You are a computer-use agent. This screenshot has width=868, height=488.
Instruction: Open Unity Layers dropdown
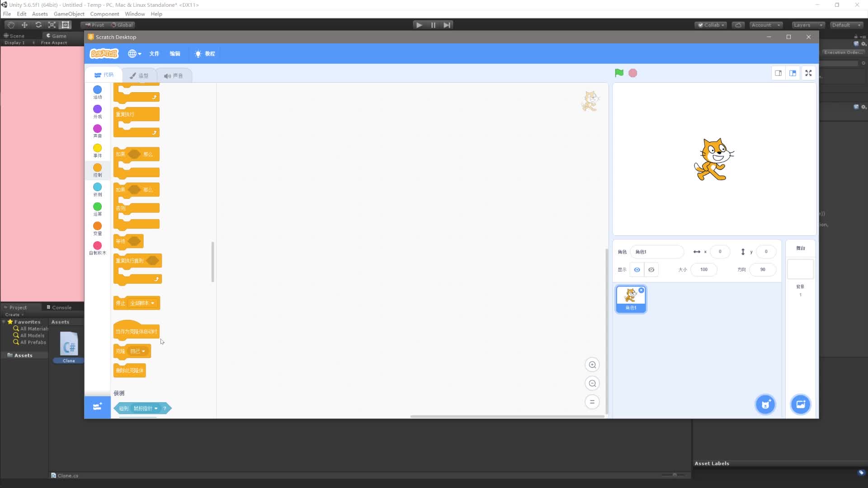point(807,25)
